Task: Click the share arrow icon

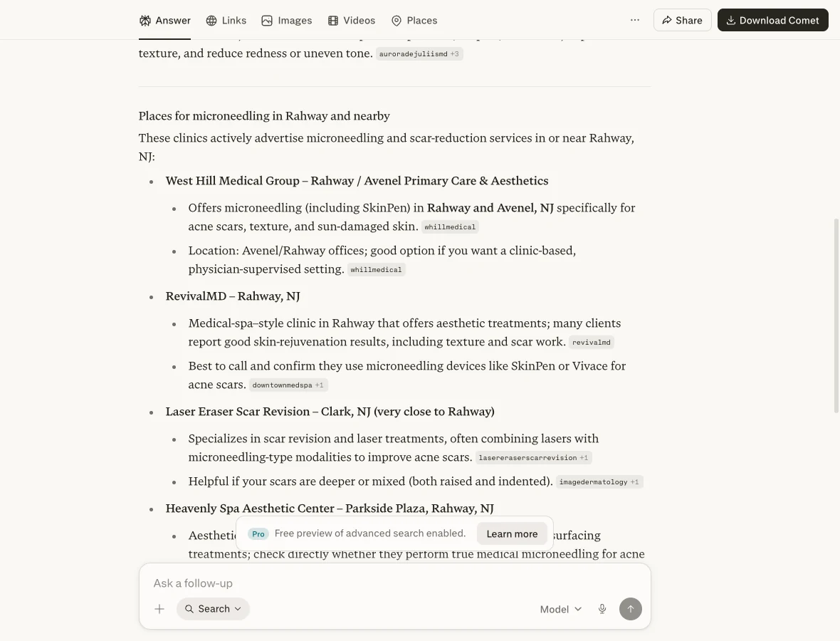Action: pyautogui.click(x=667, y=21)
